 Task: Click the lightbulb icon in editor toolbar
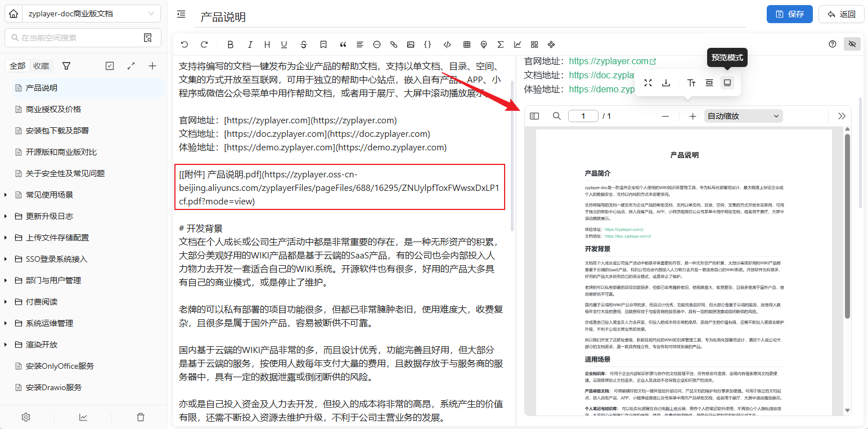click(x=484, y=44)
